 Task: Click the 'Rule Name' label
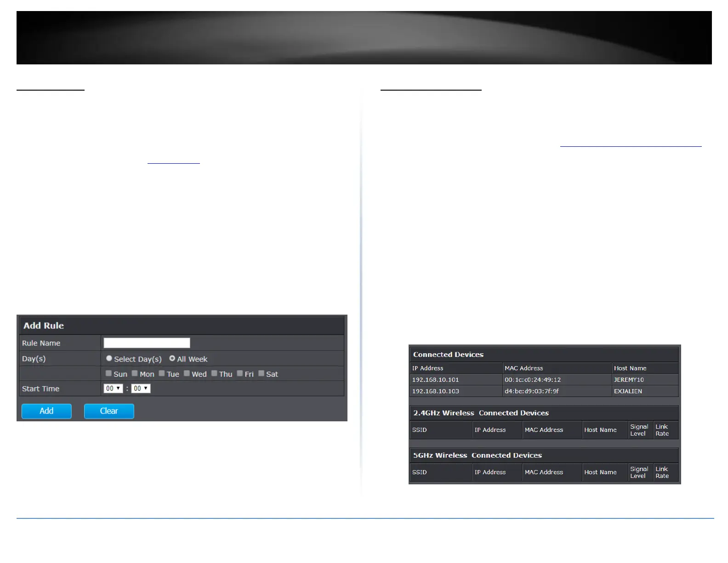[41, 343]
